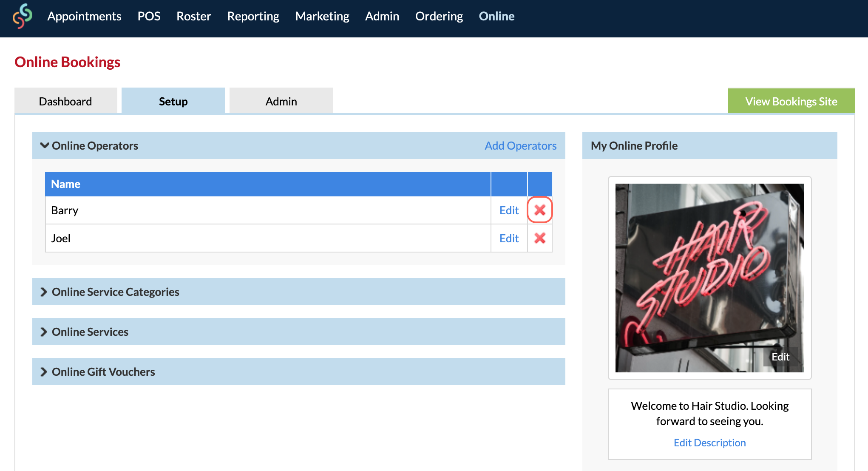This screenshot has width=868, height=471.
Task: Switch to the Dashboard tab
Action: click(65, 101)
